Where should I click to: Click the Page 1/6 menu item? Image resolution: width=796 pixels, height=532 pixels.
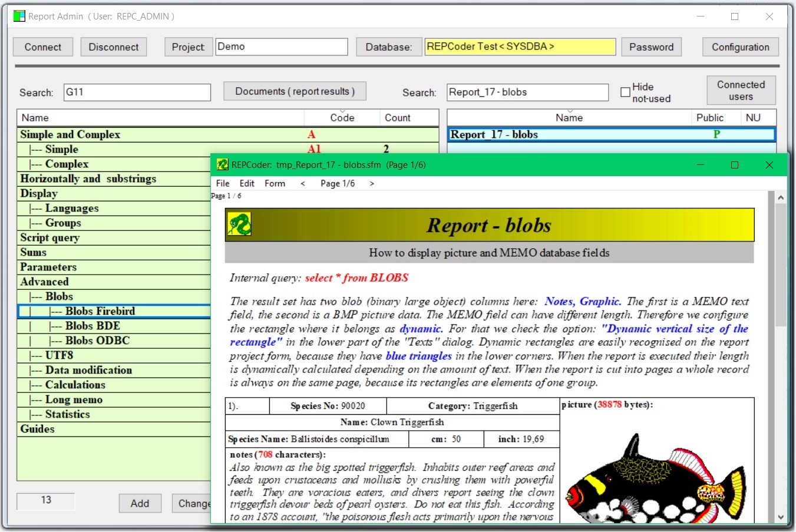pyautogui.click(x=338, y=183)
